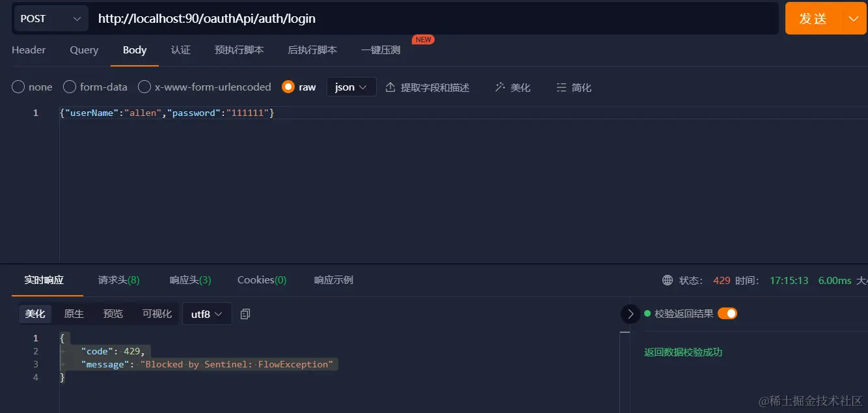This screenshot has width=868, height=413.
Task: Open the 响应示例 tab
Action: [x=334, y=280]
